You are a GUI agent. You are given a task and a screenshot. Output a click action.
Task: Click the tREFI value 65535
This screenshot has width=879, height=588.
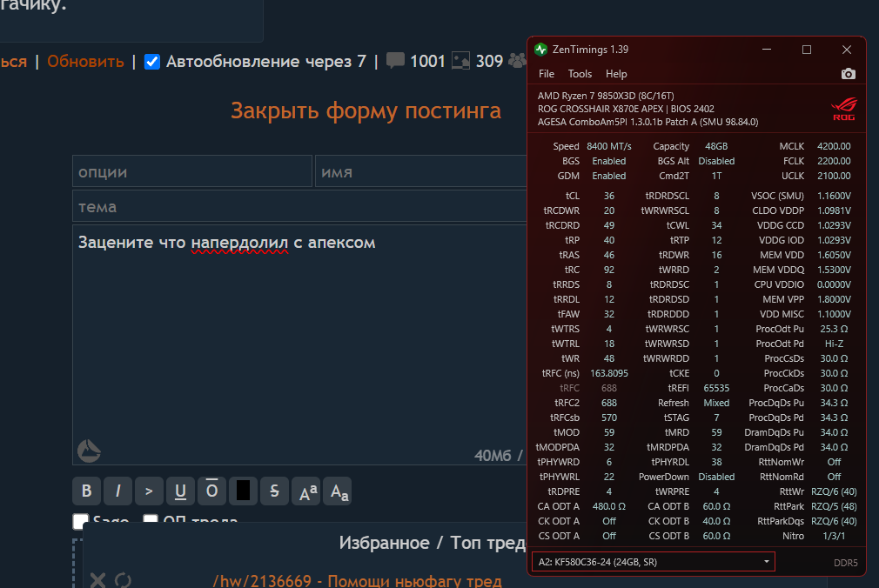716,388
